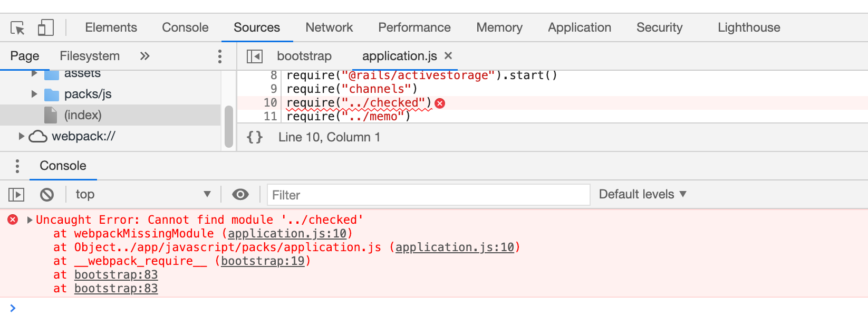Close the application.js file tab

448,55
